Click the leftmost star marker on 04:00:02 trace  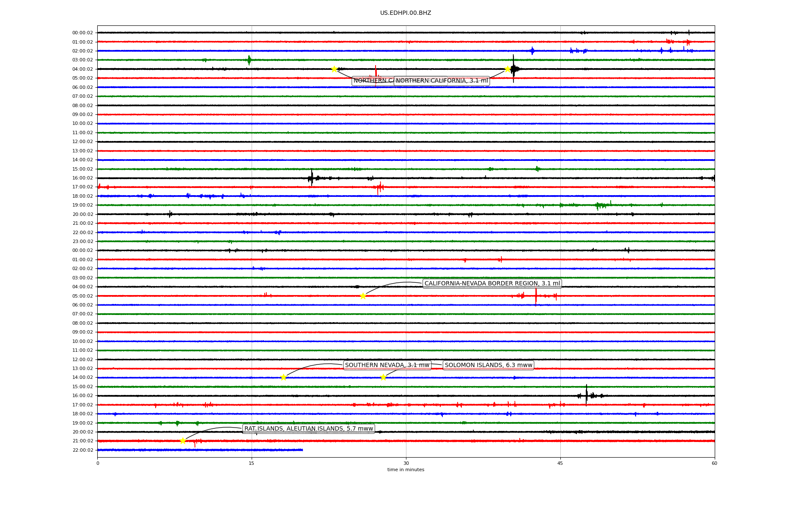[x=334, y=69]
